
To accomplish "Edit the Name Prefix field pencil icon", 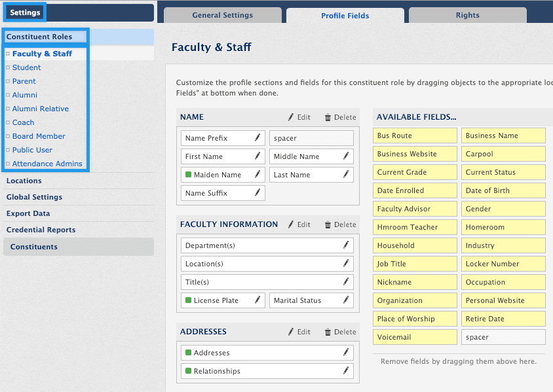I will pyautogui.click(x=257, y=137).
